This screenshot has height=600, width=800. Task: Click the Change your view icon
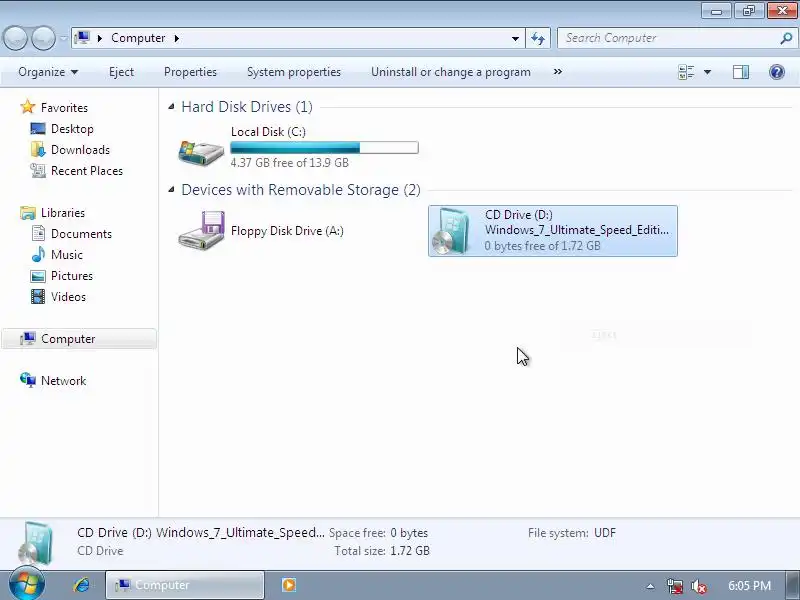(686, 72)
